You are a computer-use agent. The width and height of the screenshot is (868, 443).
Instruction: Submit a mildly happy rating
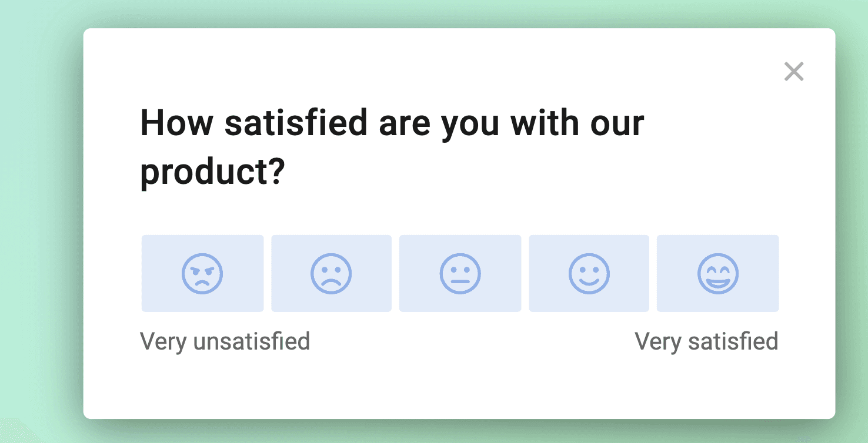coord(589,274)
